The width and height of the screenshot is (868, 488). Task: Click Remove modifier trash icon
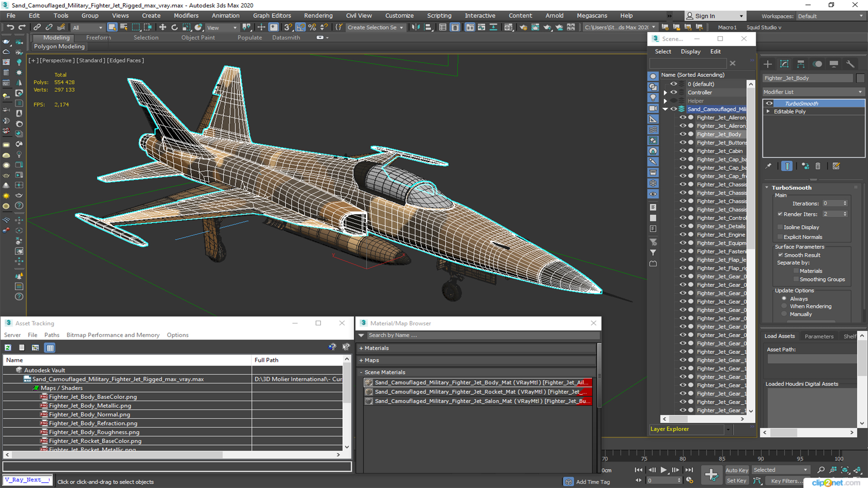818,166
